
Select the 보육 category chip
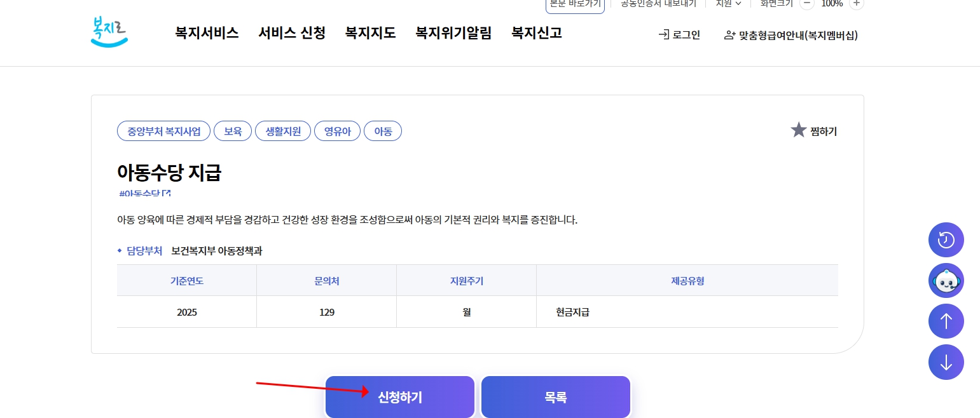click(232, 131)
